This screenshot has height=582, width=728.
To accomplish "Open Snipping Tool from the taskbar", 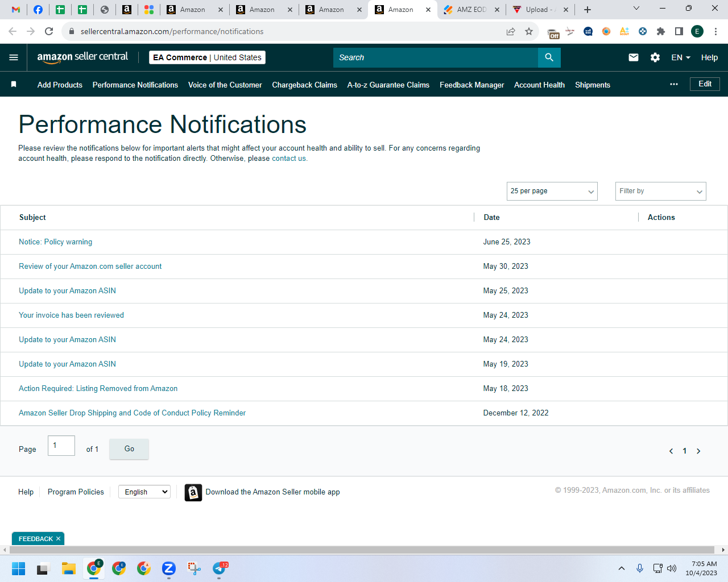I will [x=195, y=568].
